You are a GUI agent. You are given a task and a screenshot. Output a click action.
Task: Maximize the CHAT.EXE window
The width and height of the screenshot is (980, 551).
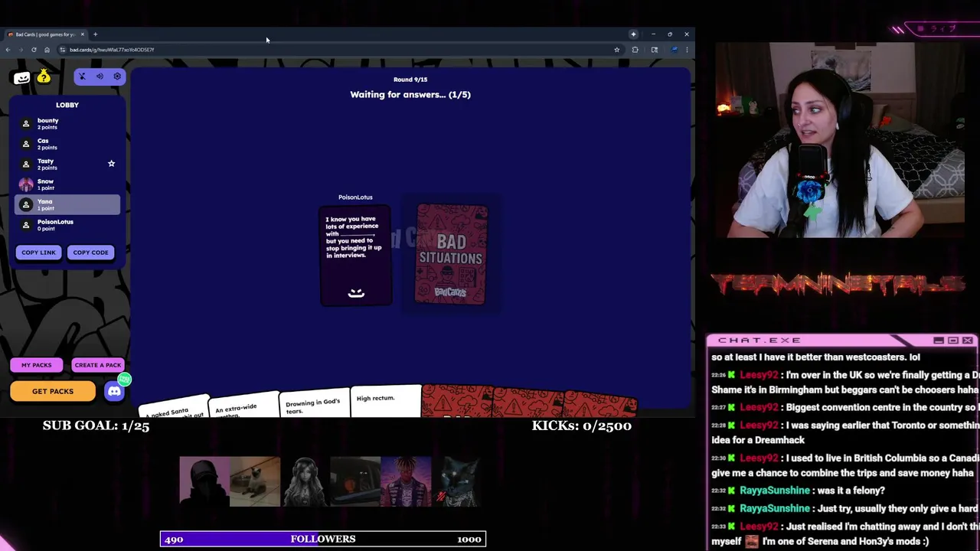click(953, 341)
